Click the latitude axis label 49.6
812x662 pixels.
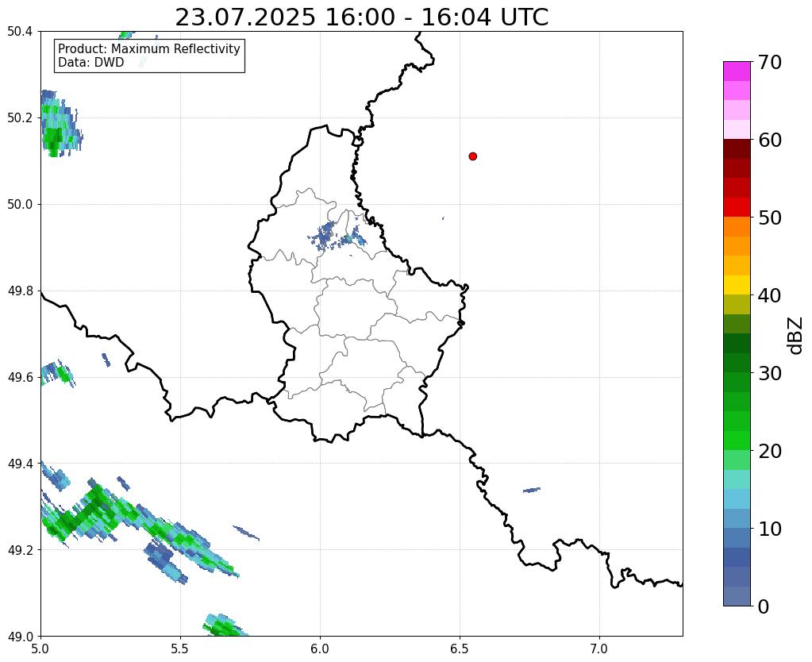[20, 377]
